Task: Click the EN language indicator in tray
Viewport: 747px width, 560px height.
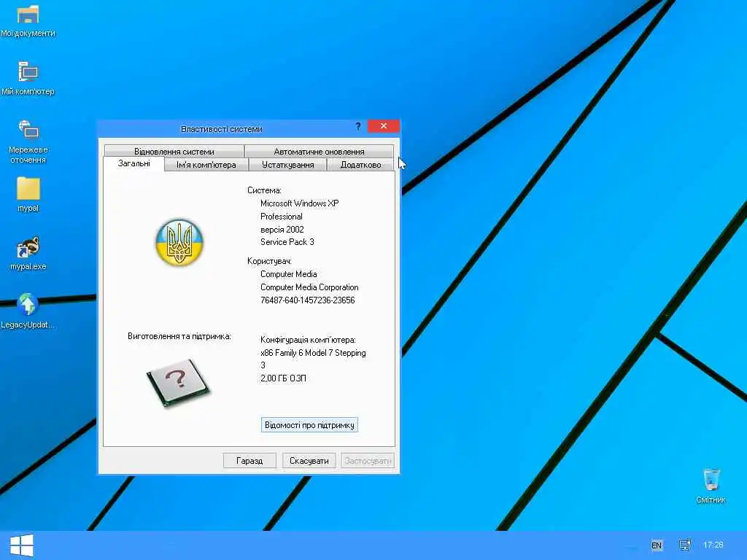Action: (x=657, y=545)
